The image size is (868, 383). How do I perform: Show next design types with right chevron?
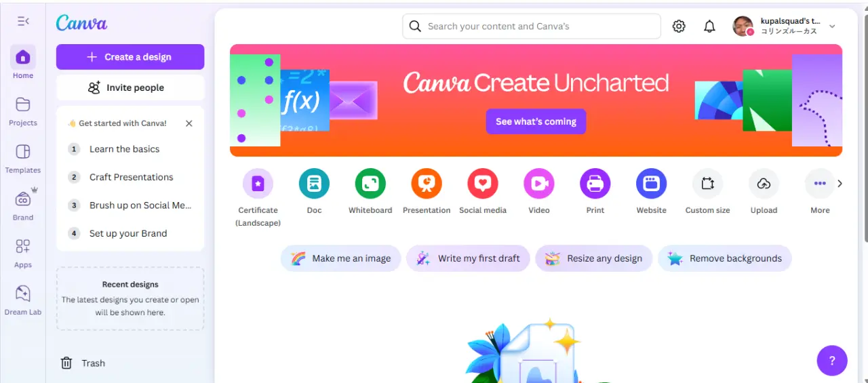pos(840,184)
